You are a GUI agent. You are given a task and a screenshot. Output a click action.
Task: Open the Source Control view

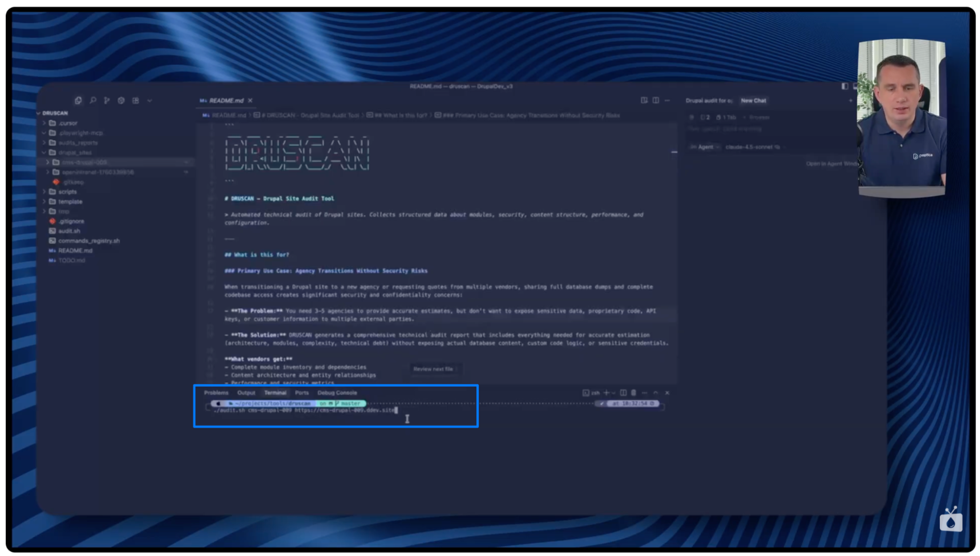107,100
